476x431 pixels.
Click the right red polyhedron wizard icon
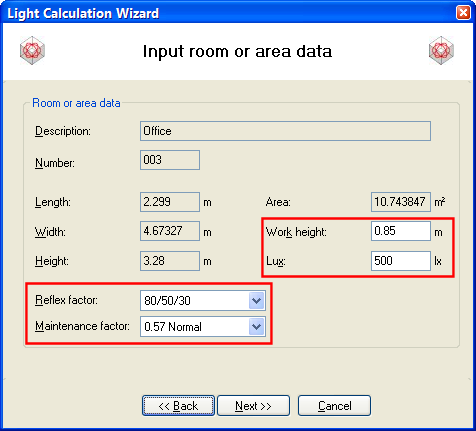pos(441,51)
